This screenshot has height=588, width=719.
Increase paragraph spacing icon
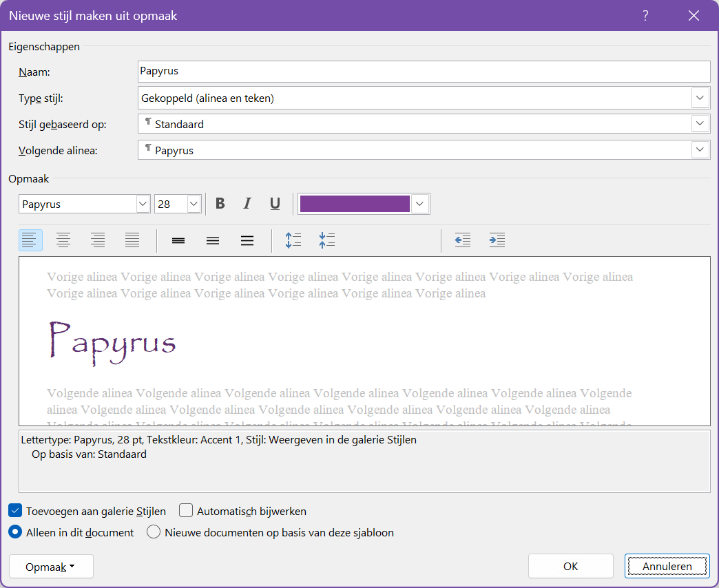293,240
